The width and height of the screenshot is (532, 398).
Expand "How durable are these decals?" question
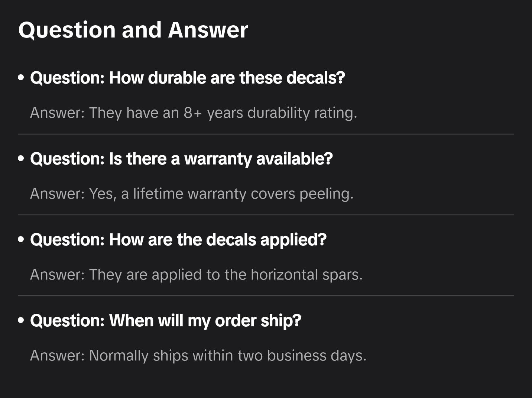tap(188, 78)
